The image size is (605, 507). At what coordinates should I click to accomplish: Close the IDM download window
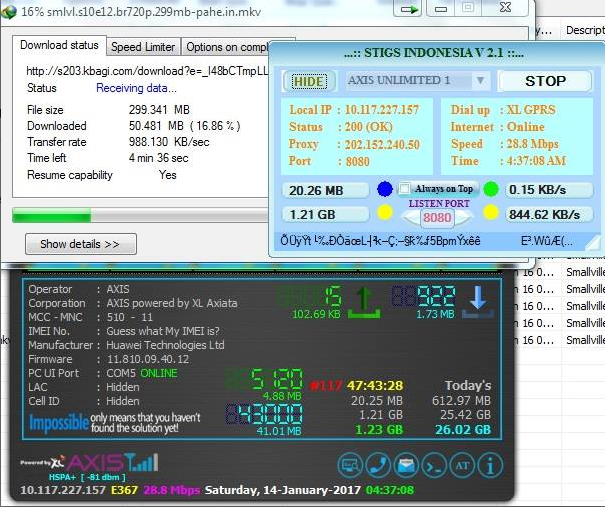coord(505,8)
